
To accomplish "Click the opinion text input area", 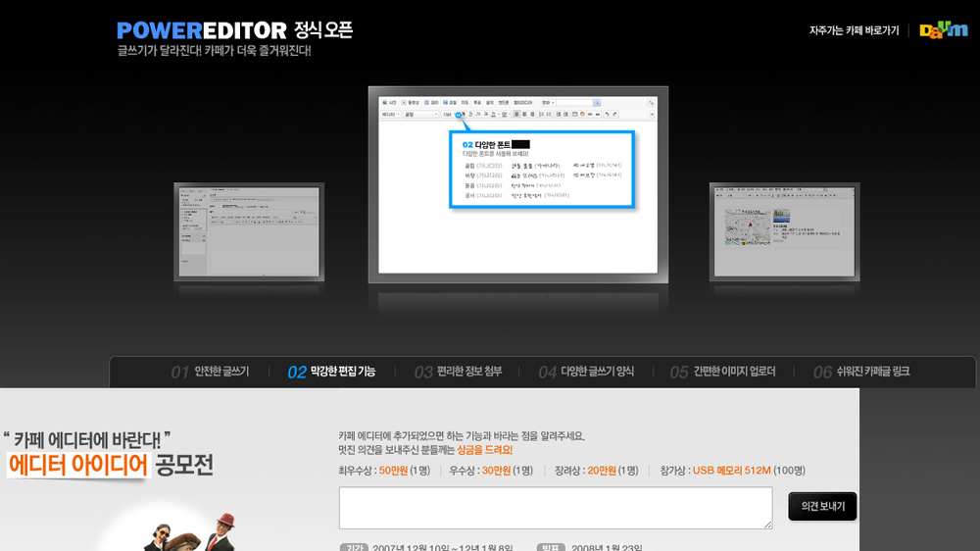I will (x=556, y=508).
